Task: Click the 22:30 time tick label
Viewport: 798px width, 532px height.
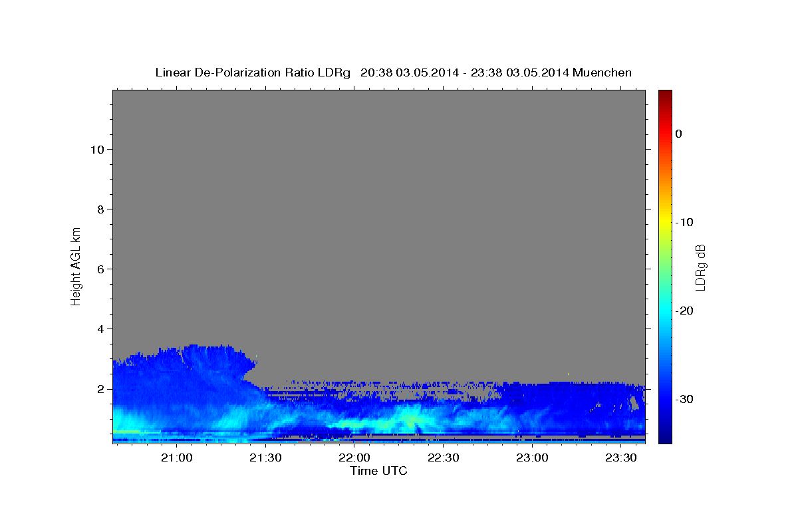Action: (x=443, y=458)
